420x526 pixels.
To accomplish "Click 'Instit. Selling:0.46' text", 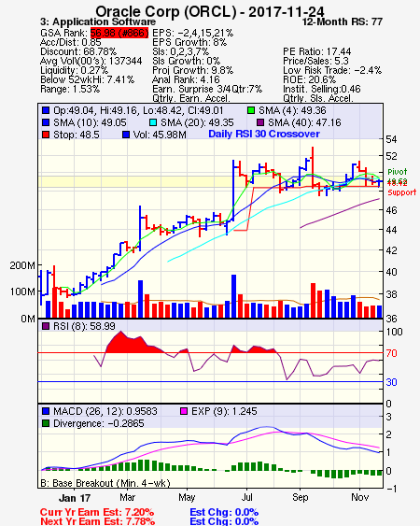I will (x=322, y=90).
